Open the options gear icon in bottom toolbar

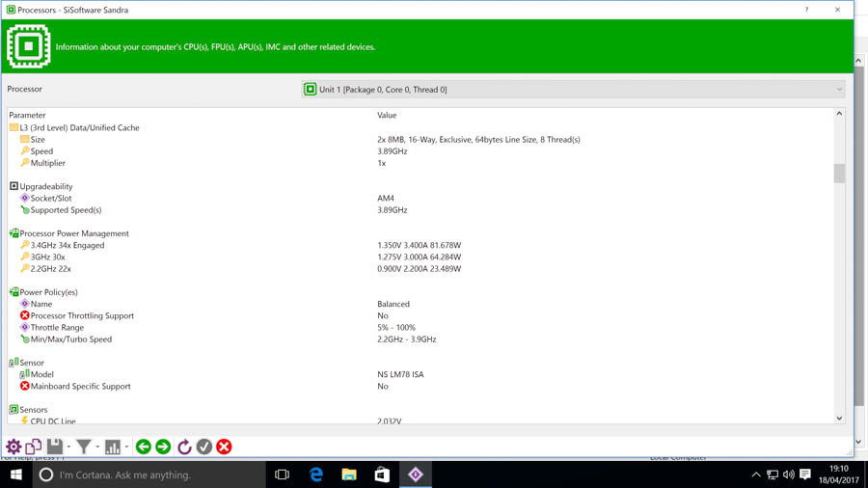[x=14, y=447]
